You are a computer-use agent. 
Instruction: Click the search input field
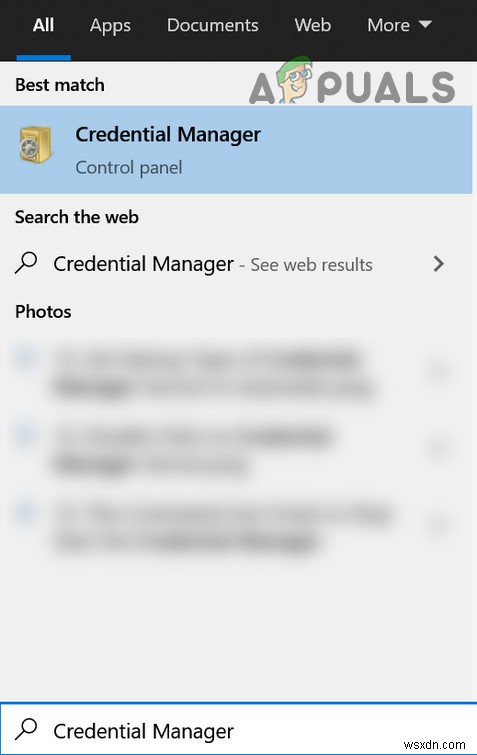238,729
